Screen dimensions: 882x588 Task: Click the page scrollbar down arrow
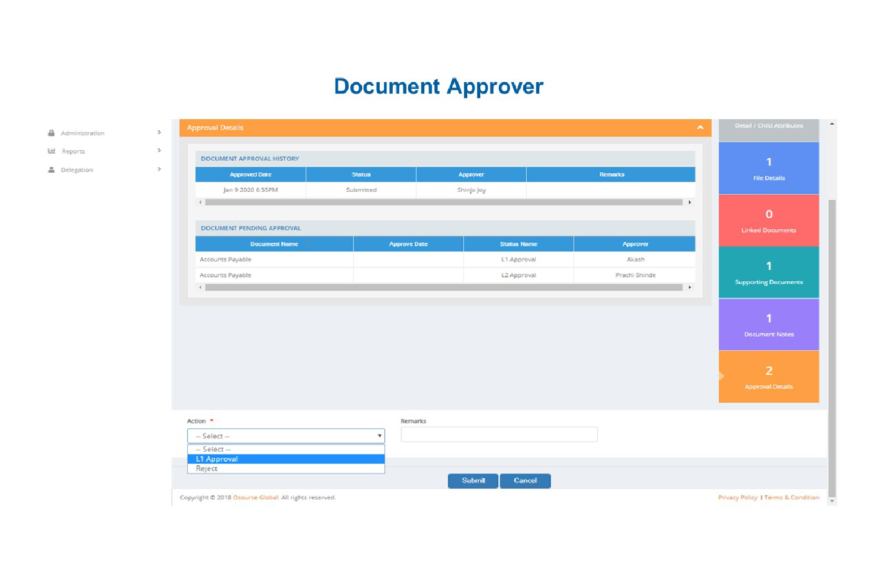(832, 501)
